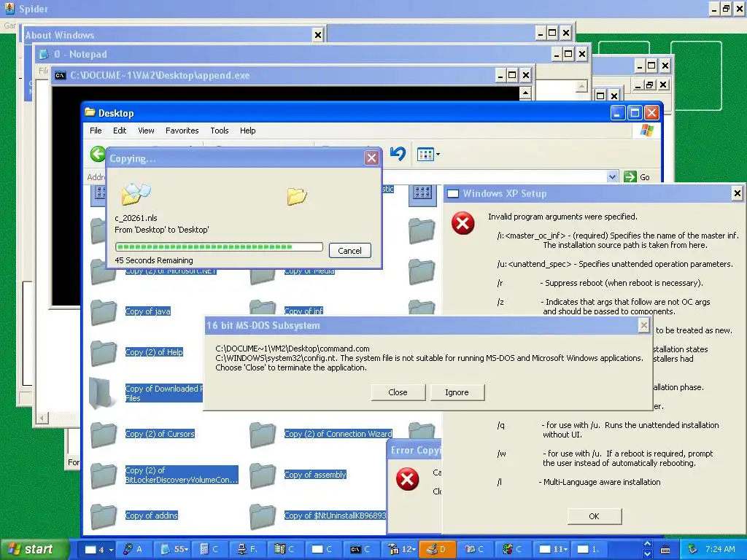Select the Copy (2) of Cursors folder icon

tap(104, 435)
